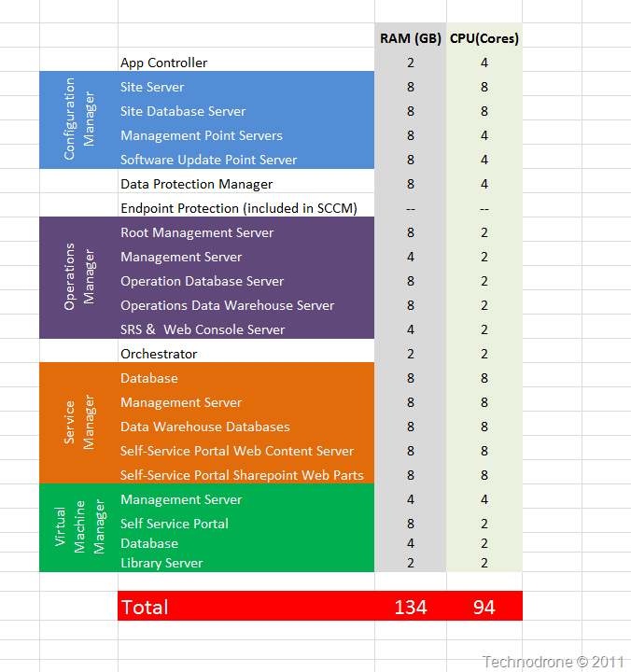Select the Self Service Portal cell
The image size is (631, 672).
tap(246, 521)
